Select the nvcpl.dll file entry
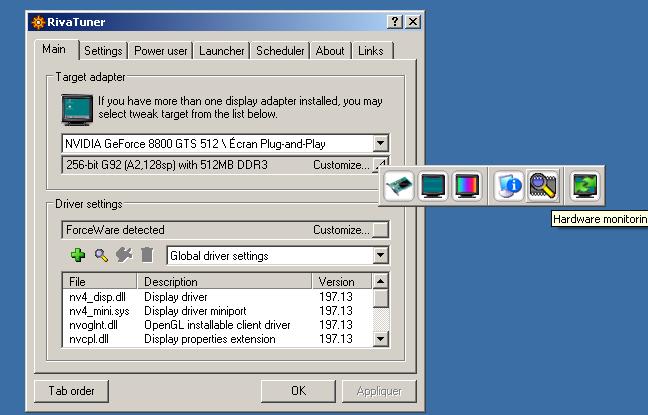Image resolution: width=648 pixels, height=415 pixels. tap(89, 339)
